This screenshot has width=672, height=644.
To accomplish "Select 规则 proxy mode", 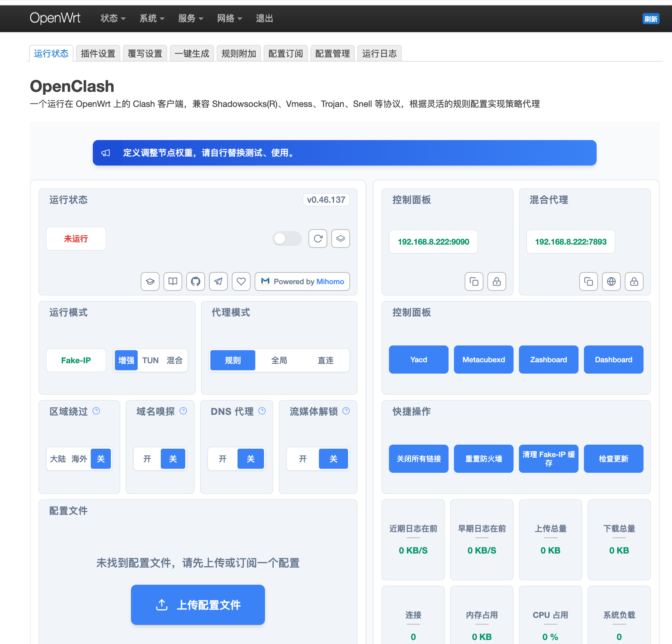I will pyautogui.click(x=233, y=360).
